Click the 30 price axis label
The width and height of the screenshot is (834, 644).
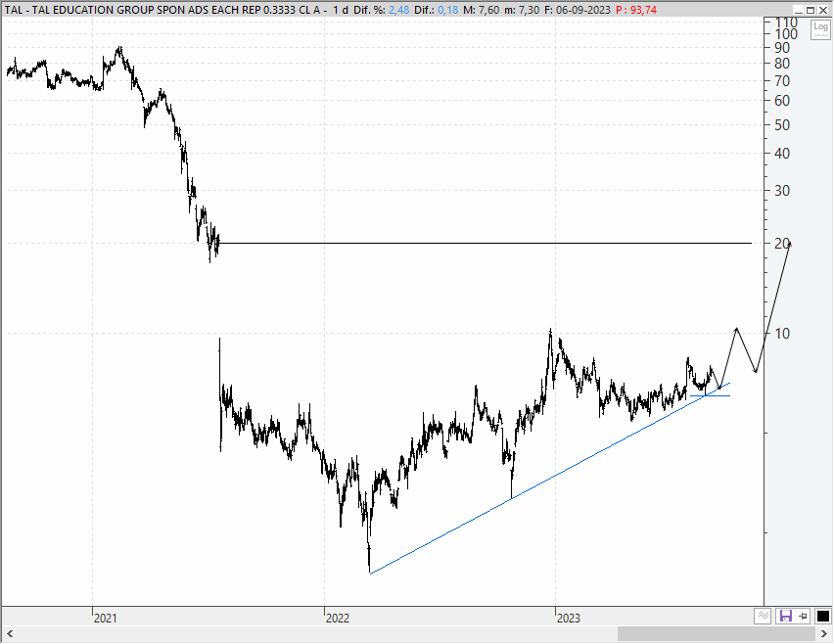[782, 191]
